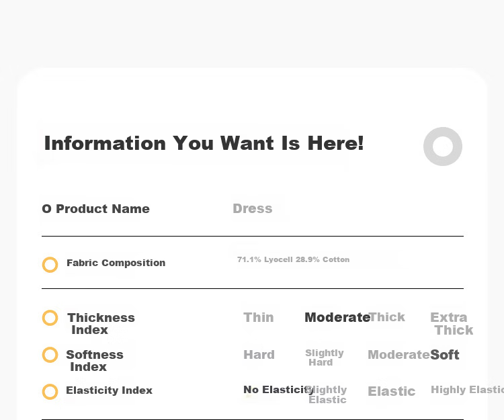Click the orange circle beside Fabric Composition
The height and width of the screenshot is (420, 504).
coord(50,265)
